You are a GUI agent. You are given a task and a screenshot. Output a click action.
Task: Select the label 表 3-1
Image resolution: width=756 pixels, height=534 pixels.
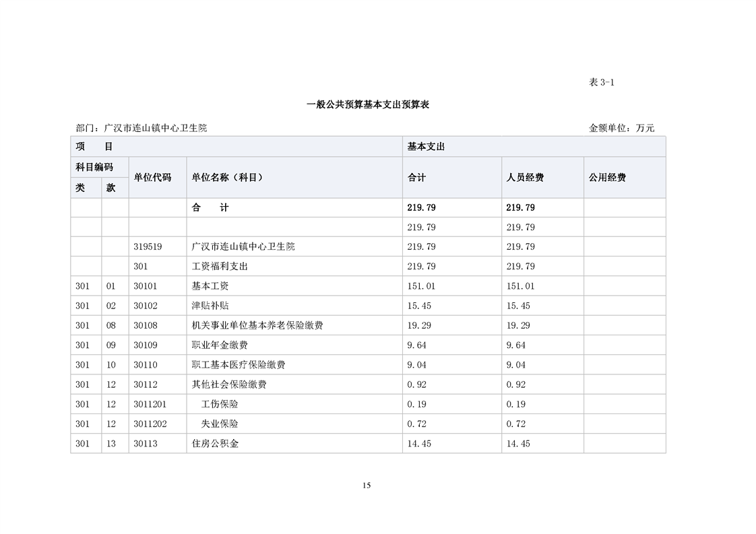[601, 82]
